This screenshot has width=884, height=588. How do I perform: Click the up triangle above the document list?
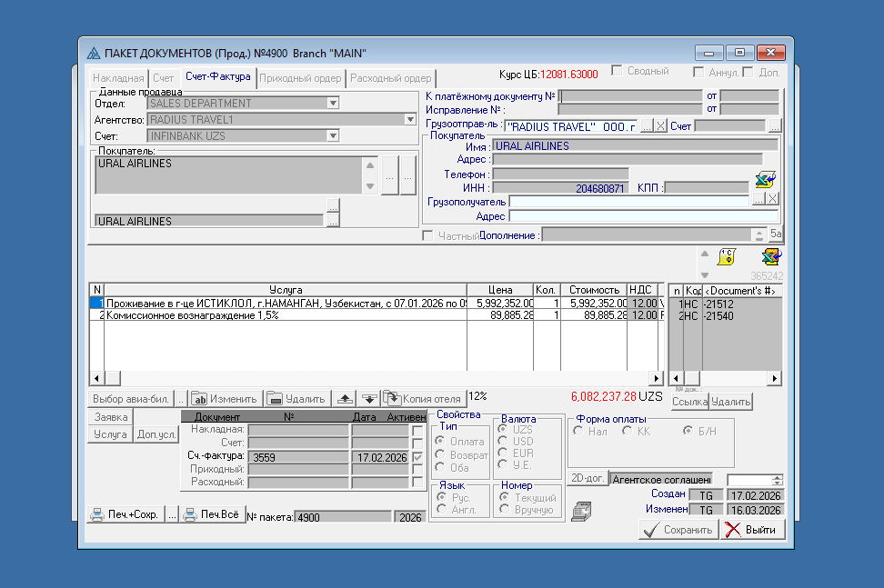pos(705,254)
